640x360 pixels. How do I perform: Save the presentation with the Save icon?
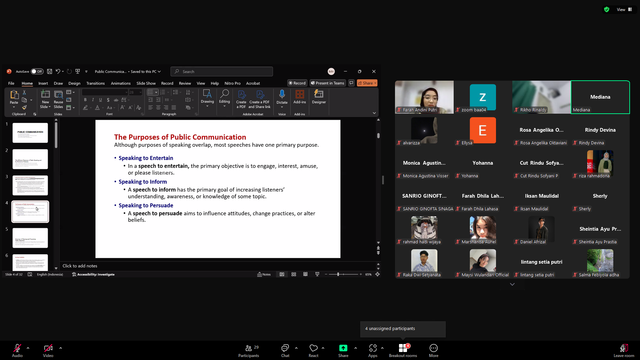click(49, 71)
